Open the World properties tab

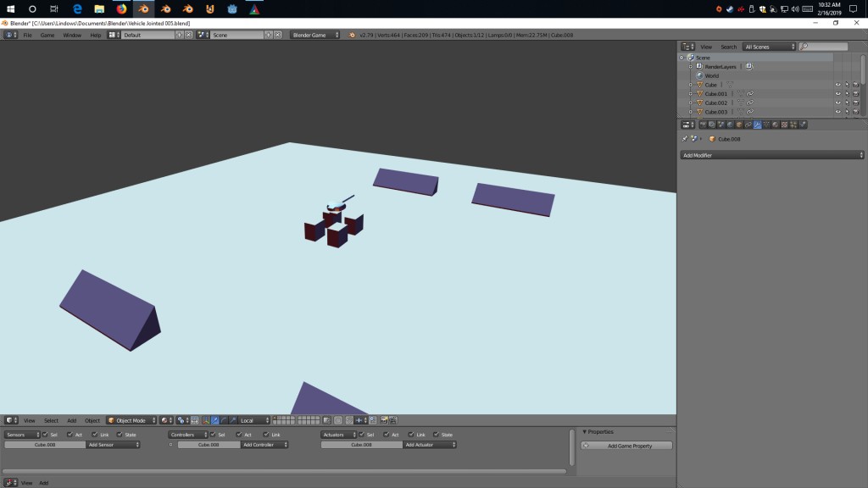(731, 125)
